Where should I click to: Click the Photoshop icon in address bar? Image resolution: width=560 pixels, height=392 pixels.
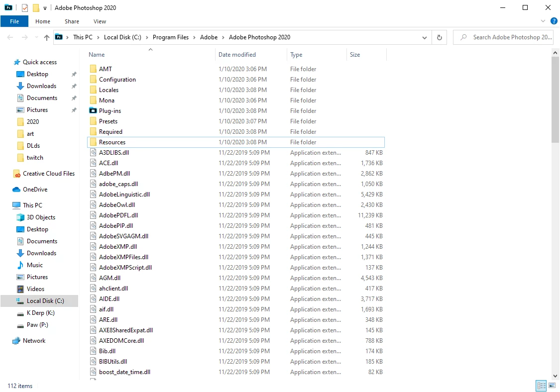click(x=59, y=37)
